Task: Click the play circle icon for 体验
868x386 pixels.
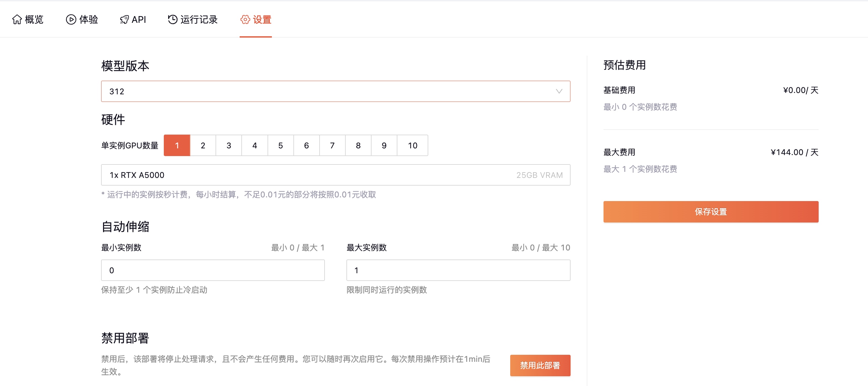Action: [71, 19]
